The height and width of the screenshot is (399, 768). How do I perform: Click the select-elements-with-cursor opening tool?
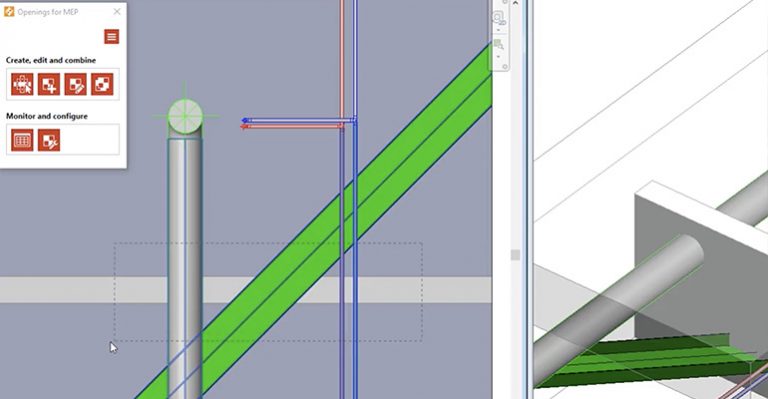click(23, 84)
